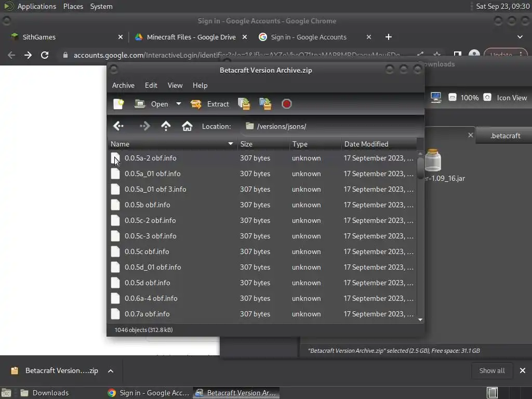Reload the Chrome page

(45, 55)
